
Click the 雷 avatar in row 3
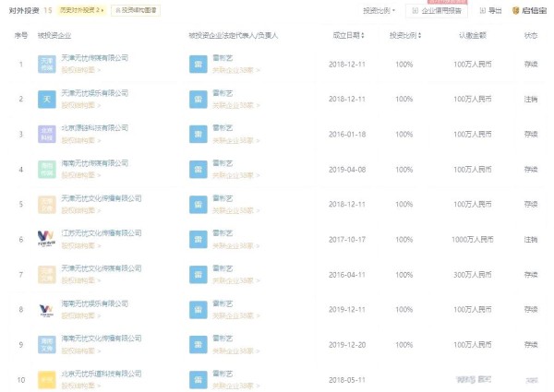click(x=199, y=134)
